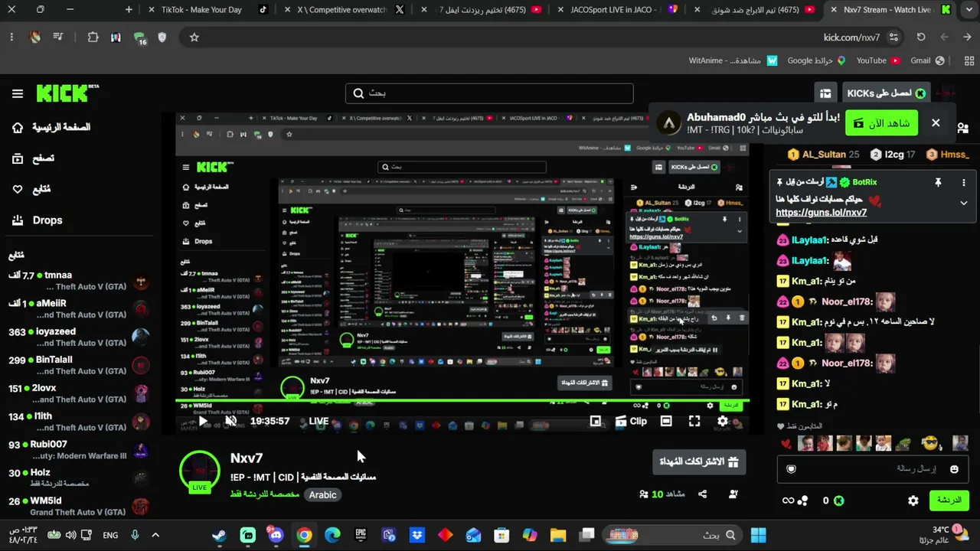Open a new browser tab

click(129, 10)
